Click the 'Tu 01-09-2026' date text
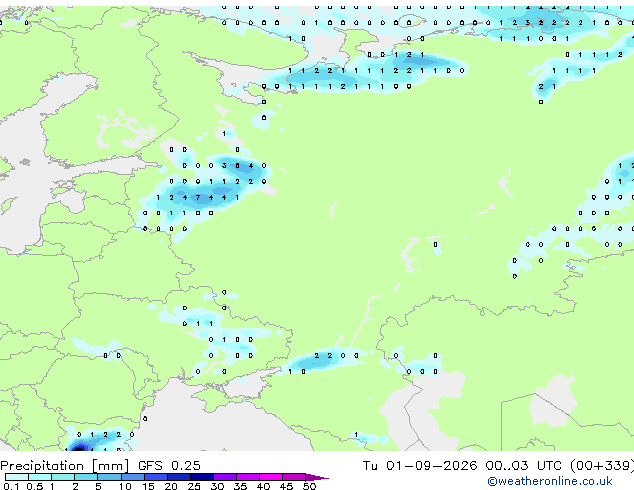 click(420, 466)
